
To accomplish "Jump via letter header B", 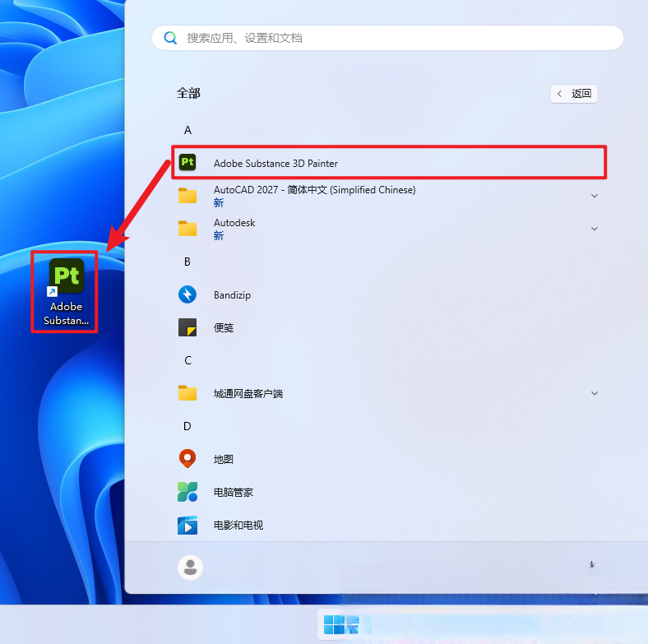I will (187, 262).
